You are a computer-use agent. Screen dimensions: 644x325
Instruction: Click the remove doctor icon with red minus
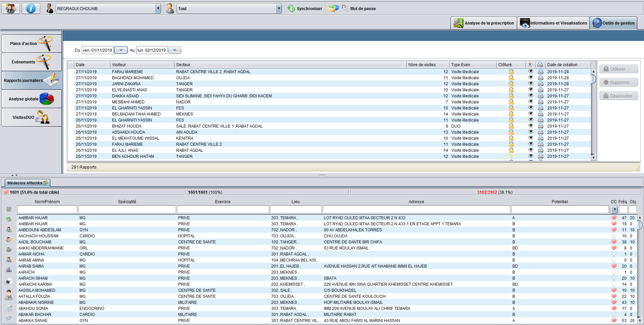pos(9,260)
